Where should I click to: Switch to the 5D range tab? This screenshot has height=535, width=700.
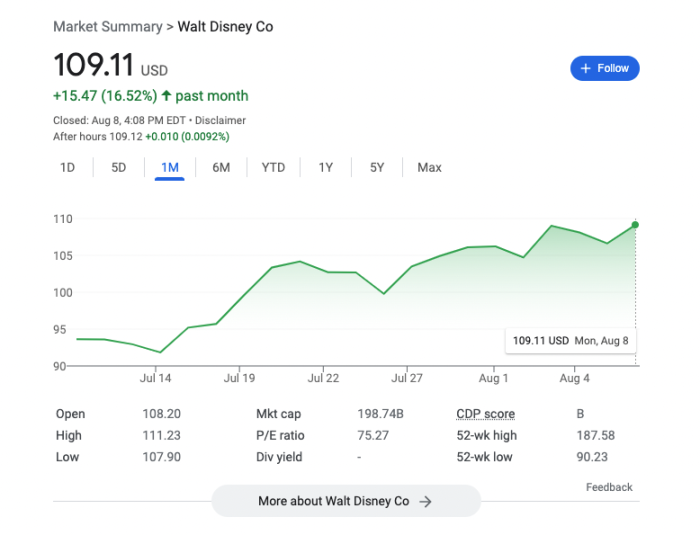click(x=118, y=168)
